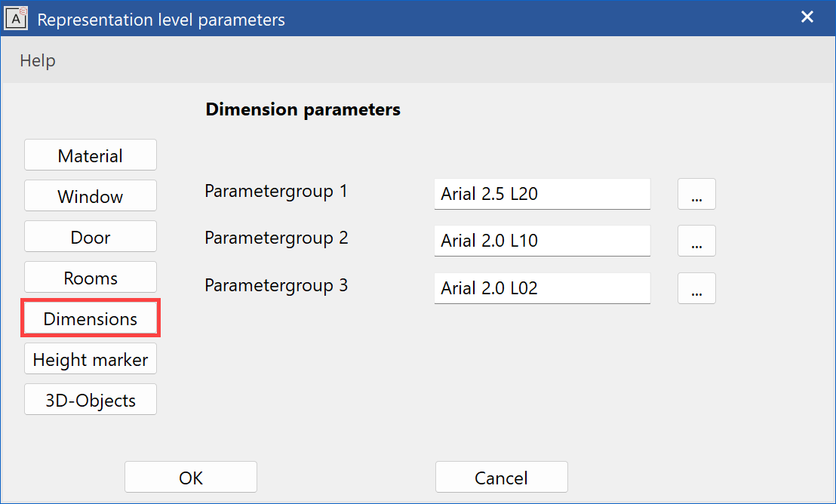Cancel the representation level dialog
This screenshot has width=836, height=504.
(501, 478)
